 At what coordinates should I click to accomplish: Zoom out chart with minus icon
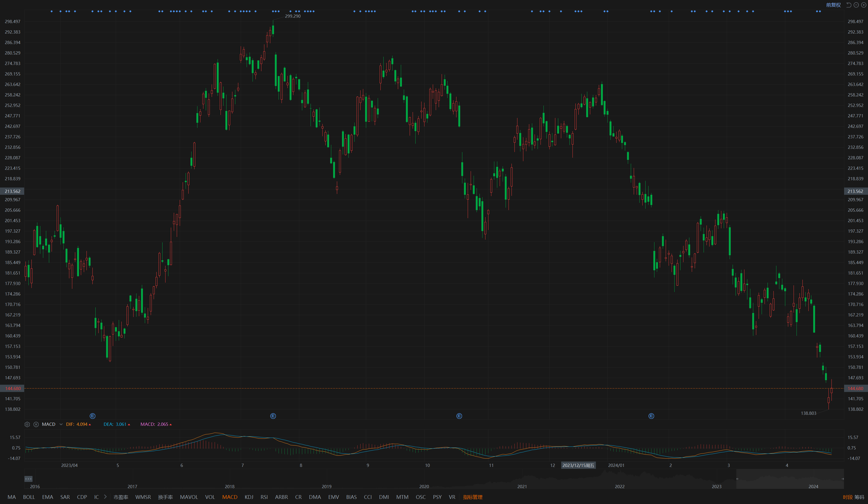tap(856, 5)
